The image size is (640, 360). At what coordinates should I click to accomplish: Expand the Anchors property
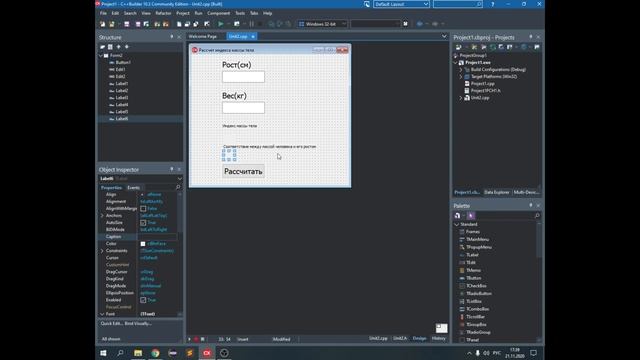tap(102, 216)
